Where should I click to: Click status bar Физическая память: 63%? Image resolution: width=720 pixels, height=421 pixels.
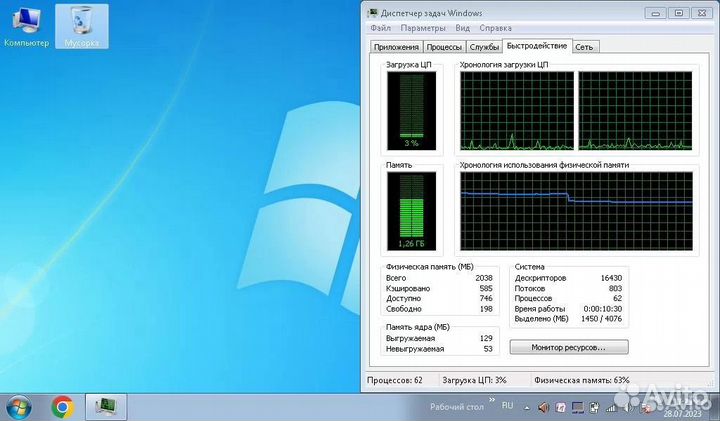[x=582, y=380]
